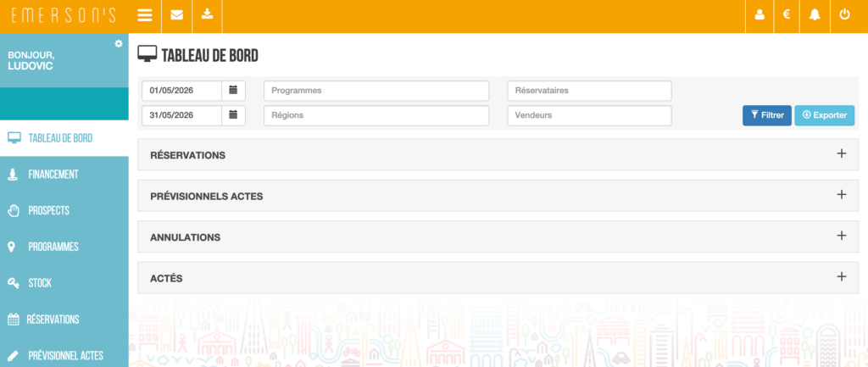Open calendar picker for 01/05/2026
This screenshot has width=868, height=367.
click(234, 90)
